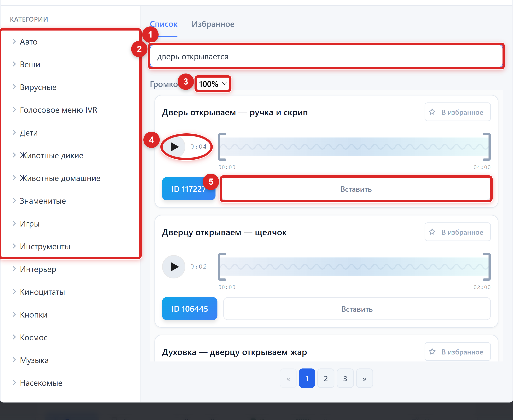
Task: Copy the ID 106445 badge
Action: point(190,309)
